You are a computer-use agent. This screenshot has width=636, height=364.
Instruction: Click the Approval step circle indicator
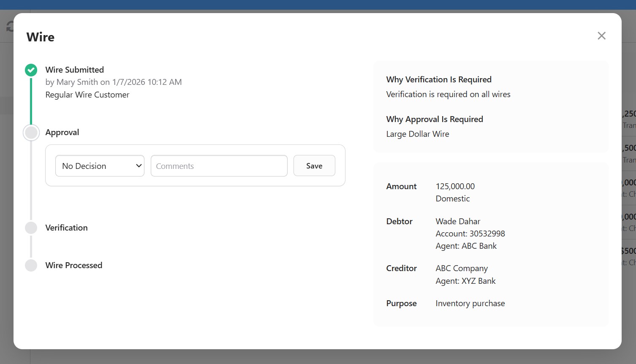31,133
